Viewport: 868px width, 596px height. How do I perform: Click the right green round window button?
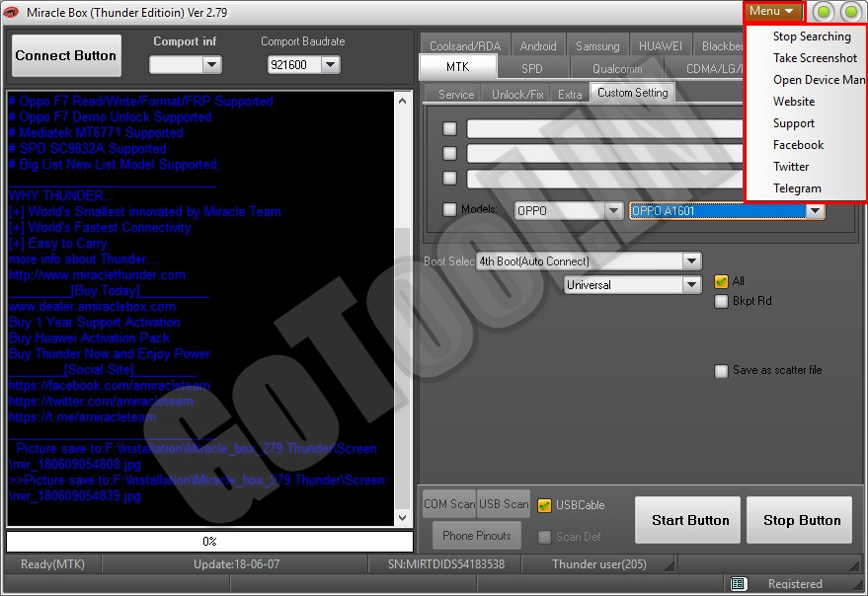coord(849,12)
